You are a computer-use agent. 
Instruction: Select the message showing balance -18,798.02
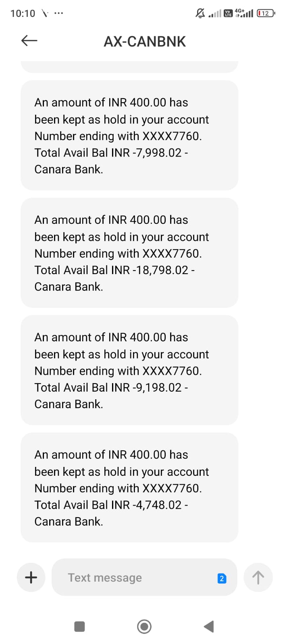coord(129,253)
